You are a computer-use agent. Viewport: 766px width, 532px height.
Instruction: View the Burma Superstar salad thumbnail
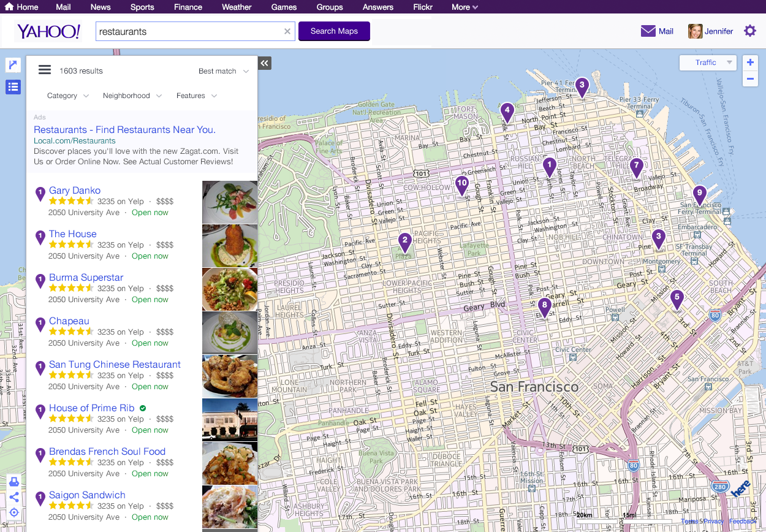point(230,289)
